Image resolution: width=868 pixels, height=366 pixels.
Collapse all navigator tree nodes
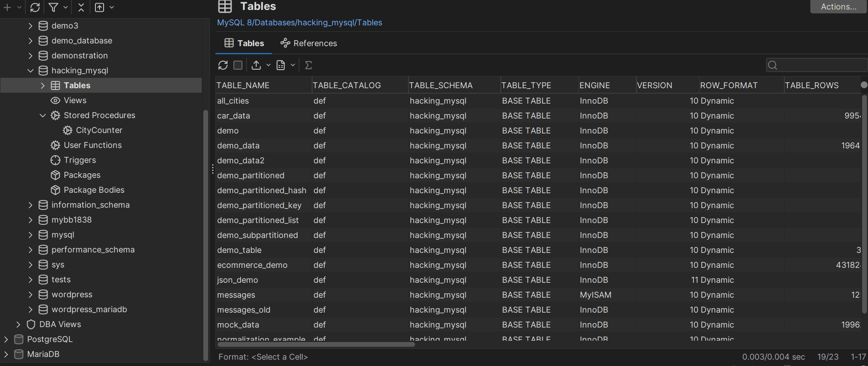pos(81,7)
